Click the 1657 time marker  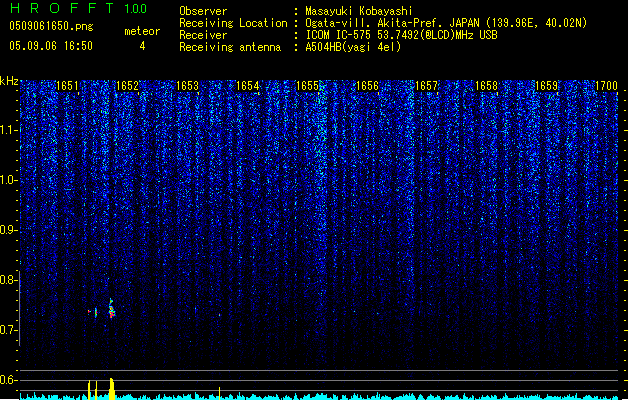coord(426,85)
